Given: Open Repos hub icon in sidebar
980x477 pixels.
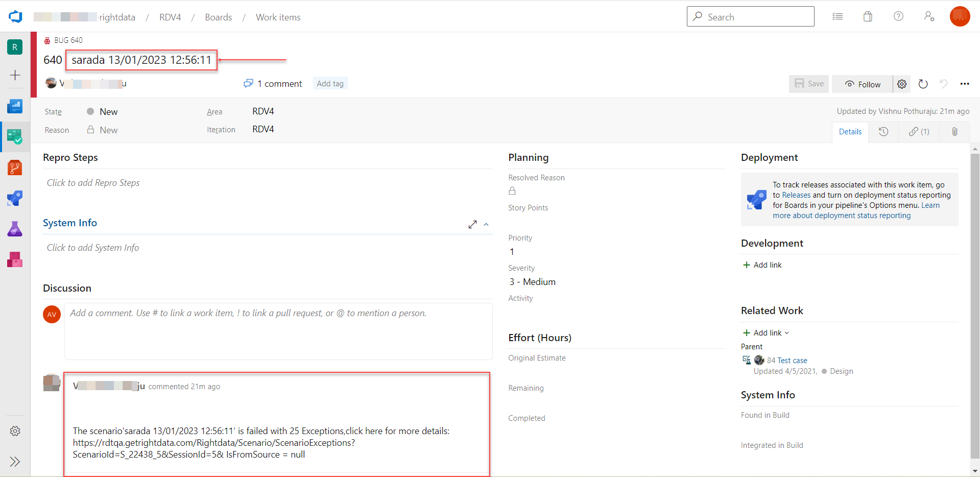Looking at the screenshot, I should tap(15, 168).
